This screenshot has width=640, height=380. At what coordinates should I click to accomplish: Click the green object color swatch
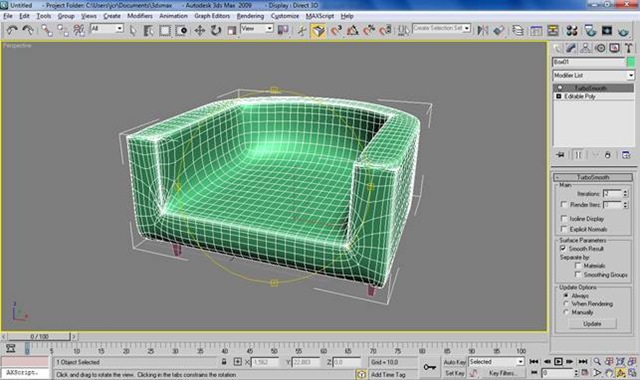click(631, 62)
